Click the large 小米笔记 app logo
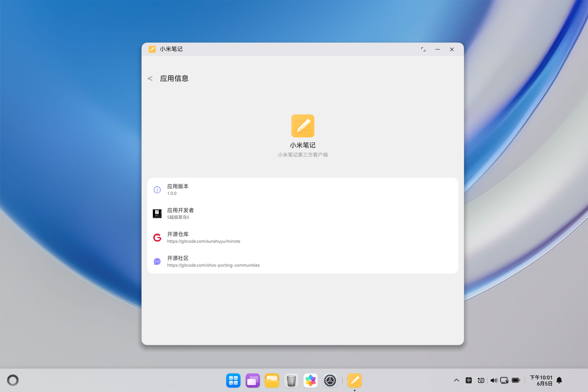Screen dimensions: 588x392 (x=303, y=126)
